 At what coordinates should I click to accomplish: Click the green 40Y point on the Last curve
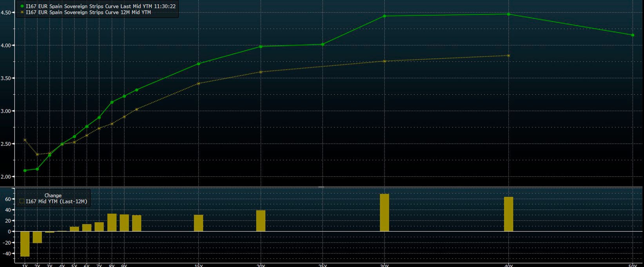508,14
